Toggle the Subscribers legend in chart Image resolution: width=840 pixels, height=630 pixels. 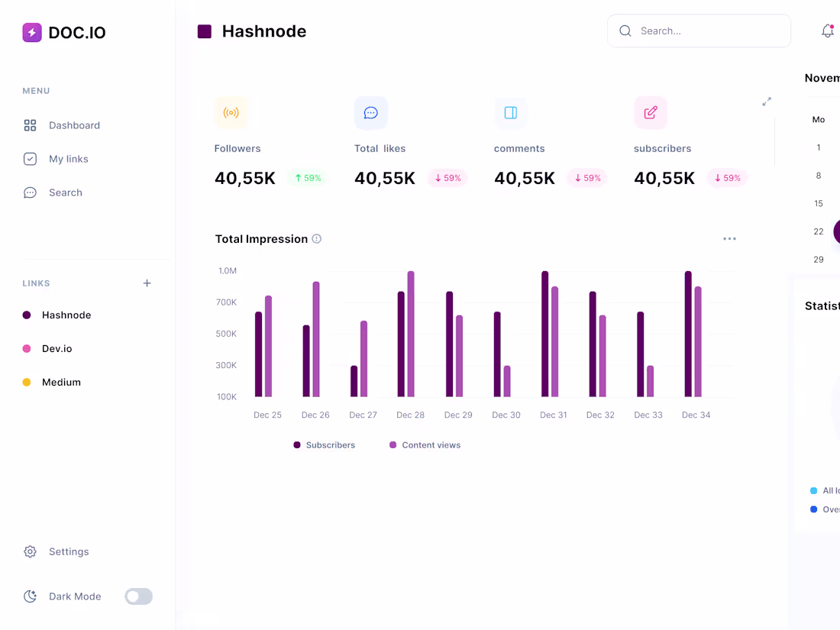click(x=324, y=444)
